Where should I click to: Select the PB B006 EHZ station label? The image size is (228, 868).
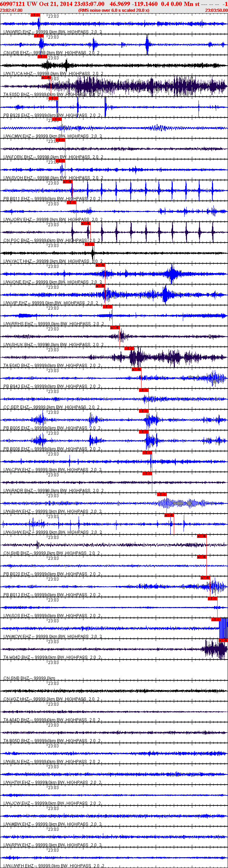pyautogui.click(x=52, y=449)
